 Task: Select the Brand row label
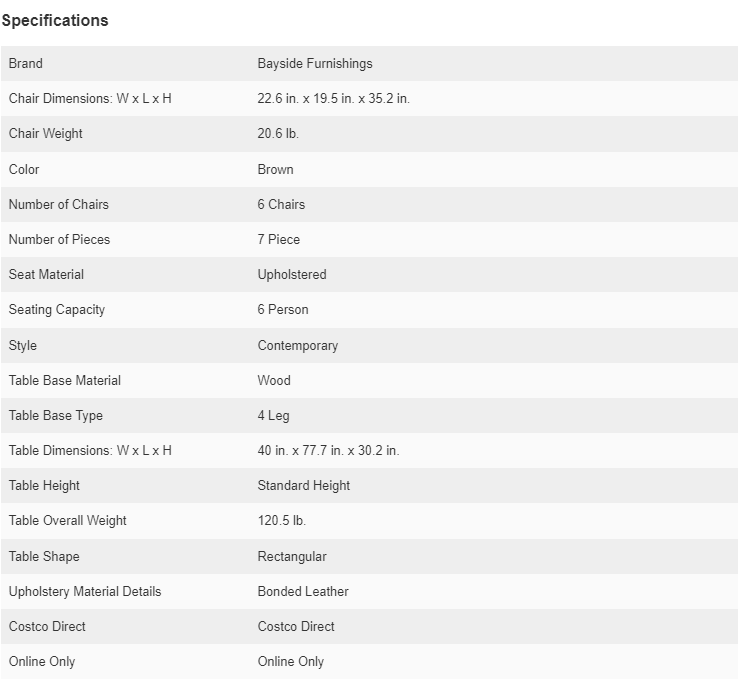click(x=26, y=64)
